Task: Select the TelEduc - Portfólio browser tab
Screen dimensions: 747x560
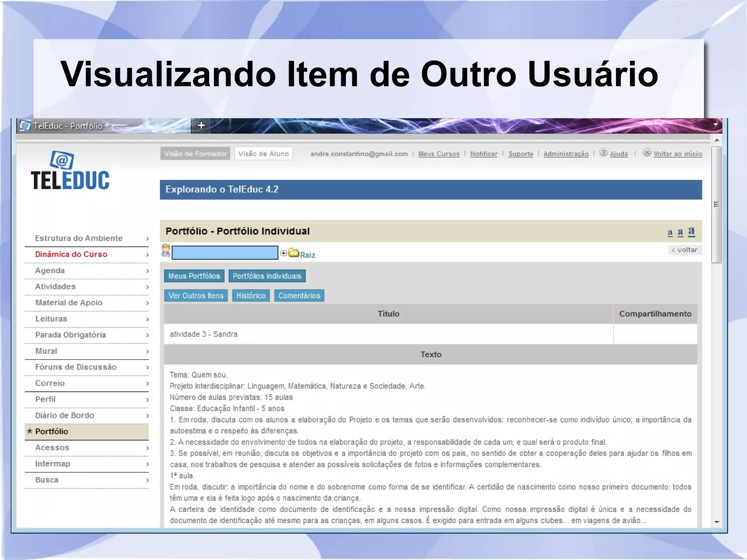Action: 104,126
